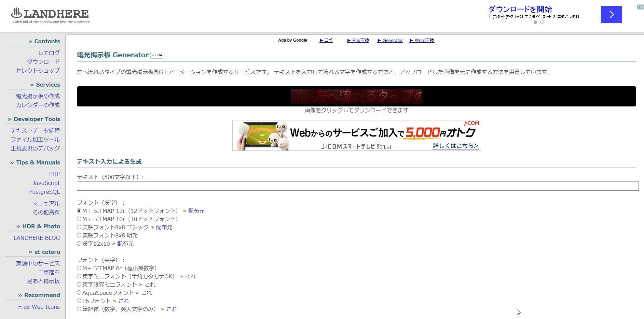
Task: Click the text input field for the sign
Action: coord(358,186)
